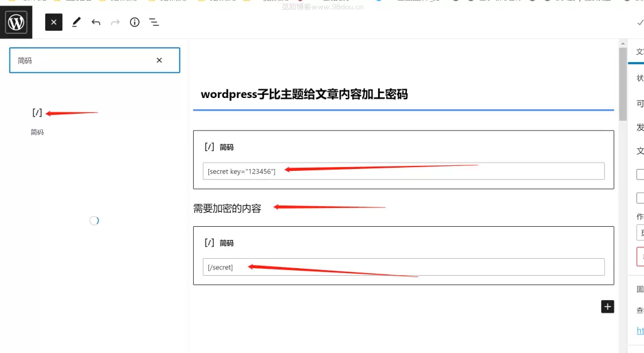Toggle the first checkbox in sidebar

[640, 174]
